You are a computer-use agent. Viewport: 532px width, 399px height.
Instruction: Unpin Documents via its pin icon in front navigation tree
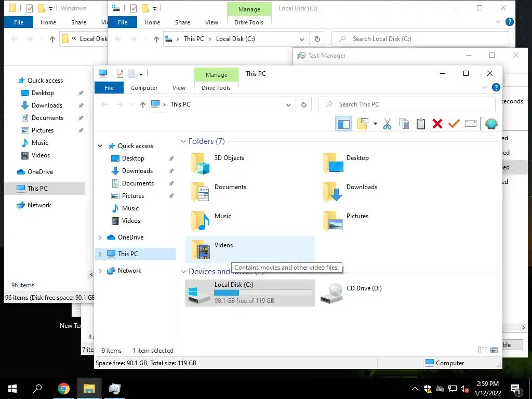[171, 183]
